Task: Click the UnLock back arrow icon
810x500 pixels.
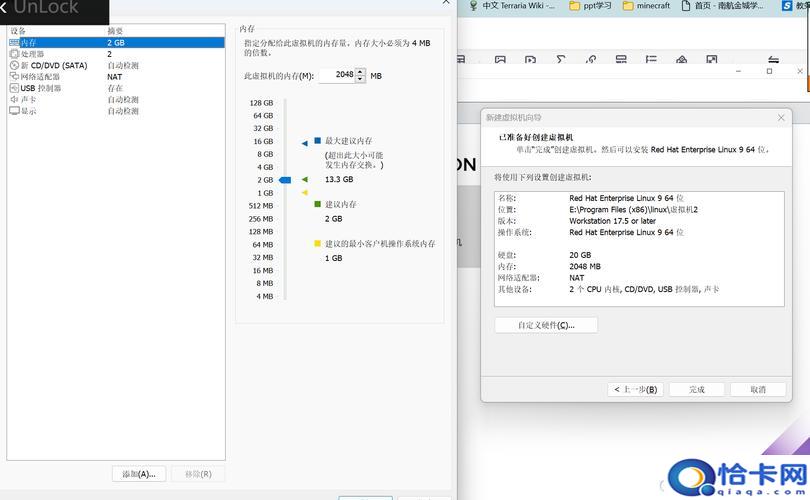Action: (6, 8)
